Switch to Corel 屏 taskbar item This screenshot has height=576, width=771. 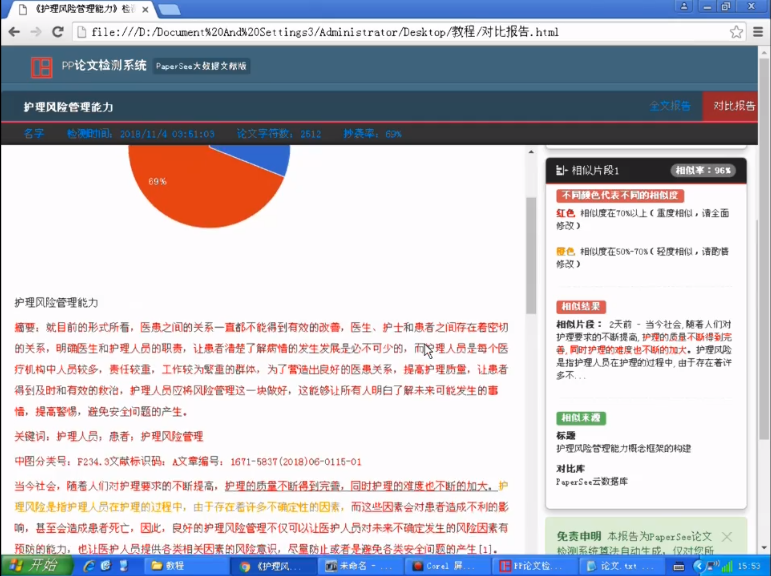tap(447, 566)
